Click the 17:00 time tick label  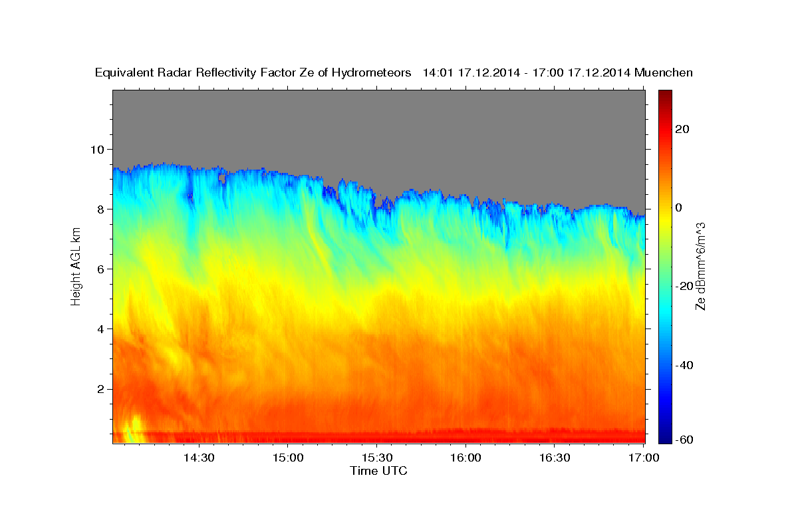pos(643,458)
